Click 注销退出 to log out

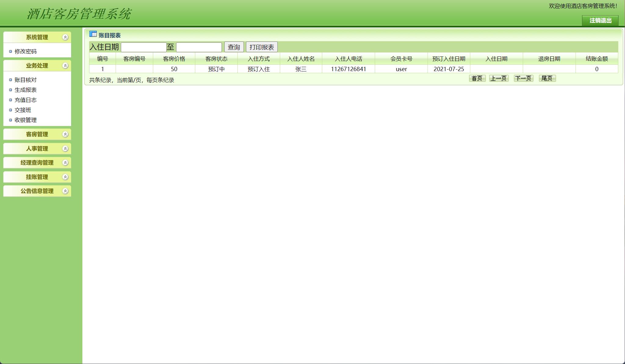pyautogui.click(x=601, y=21)
